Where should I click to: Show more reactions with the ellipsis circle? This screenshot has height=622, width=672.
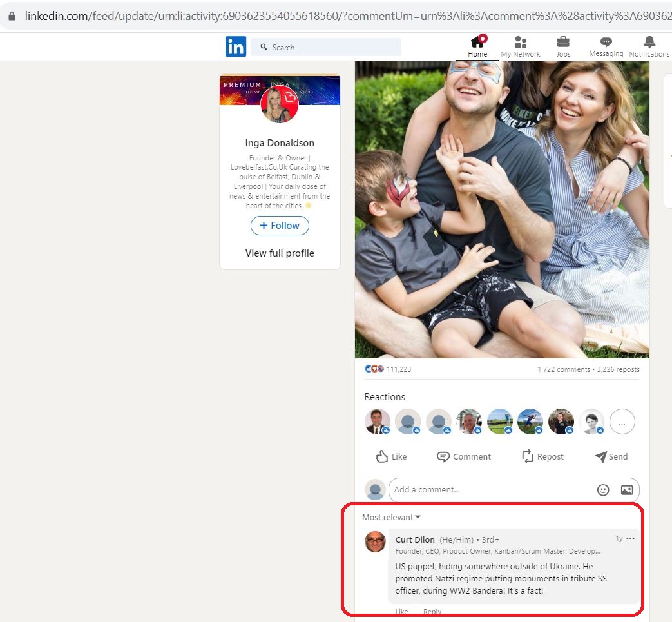622,422
